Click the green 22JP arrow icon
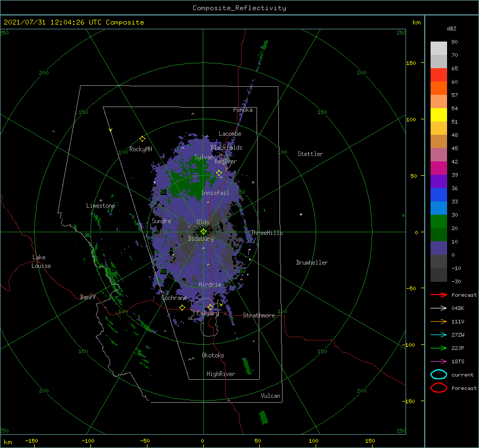This screenshot has width=479, height=448. coord(439,348)
